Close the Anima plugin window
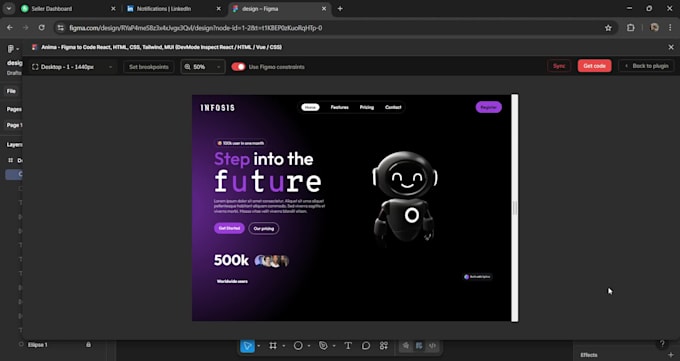The image size is (680, 361). coord(671,47)
